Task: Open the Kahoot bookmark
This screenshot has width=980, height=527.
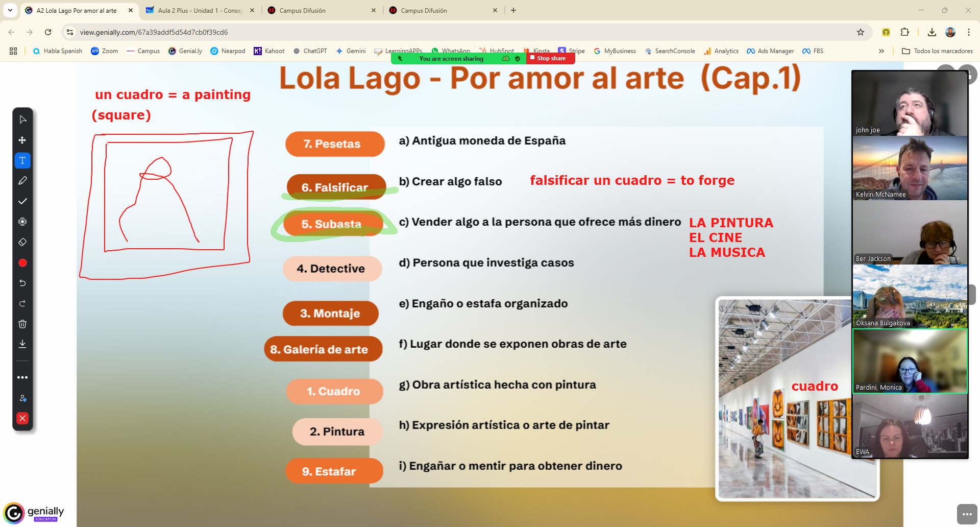Action: tap(269, 51)
